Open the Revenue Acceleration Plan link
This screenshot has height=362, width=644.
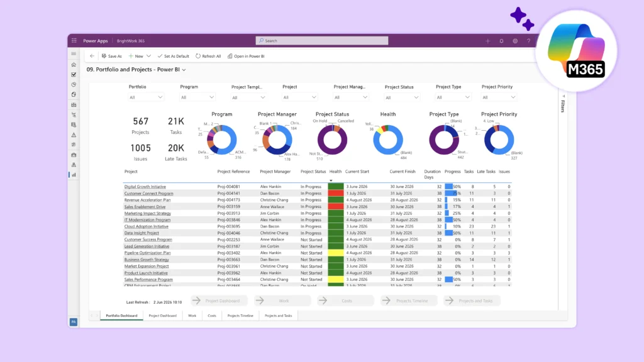click(147, 200)
